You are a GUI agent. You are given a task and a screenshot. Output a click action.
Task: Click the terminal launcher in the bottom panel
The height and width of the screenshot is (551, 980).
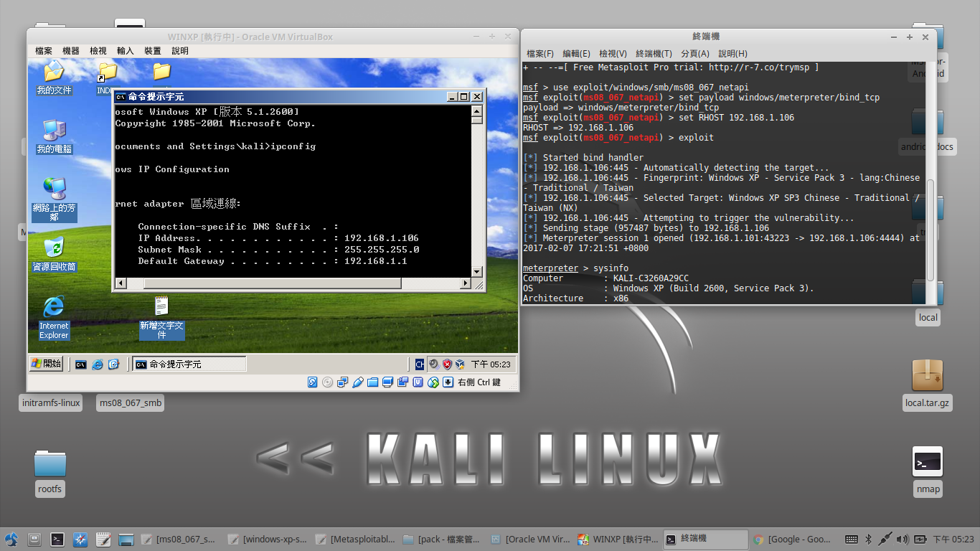pos(57,539)
